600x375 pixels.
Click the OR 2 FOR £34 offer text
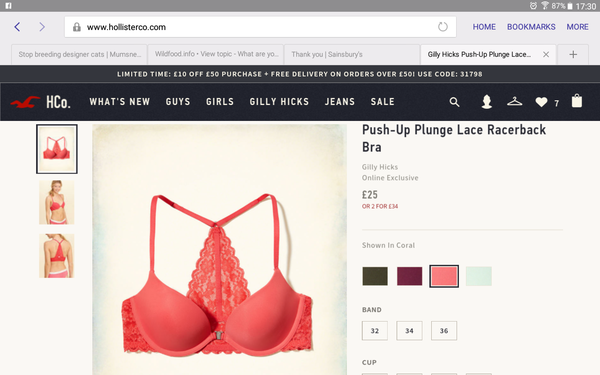380,206
